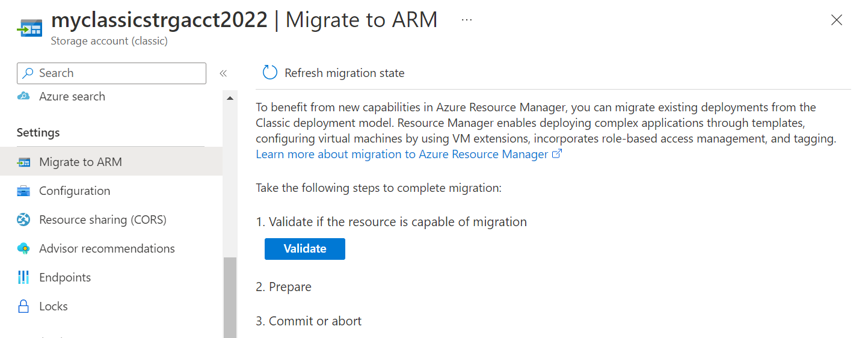
Task: Open Learn more about migration link
Action: (402, 154)
